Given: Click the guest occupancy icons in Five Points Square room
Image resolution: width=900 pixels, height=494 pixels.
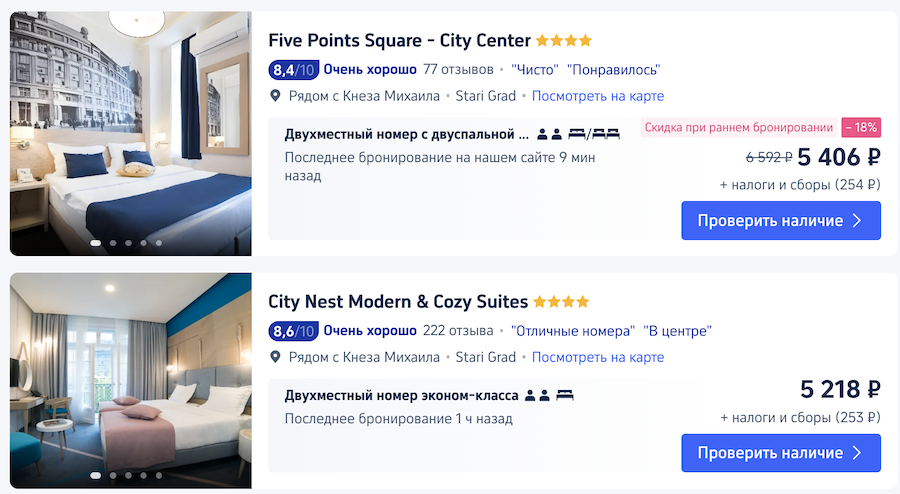Looking at the screenshot, I should coord(549,134).
